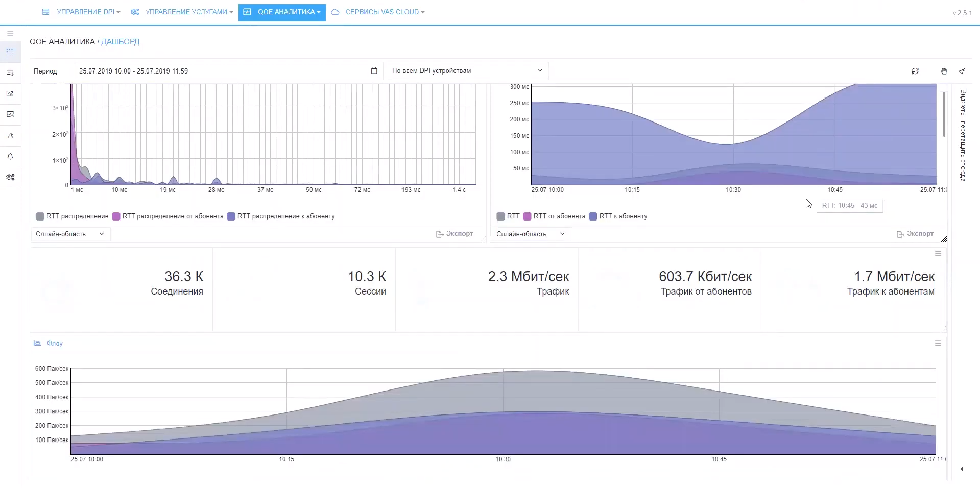The image size is (980, 488).
Task: Toggle RTT распределение от абонента series
Action: [168, 216]
